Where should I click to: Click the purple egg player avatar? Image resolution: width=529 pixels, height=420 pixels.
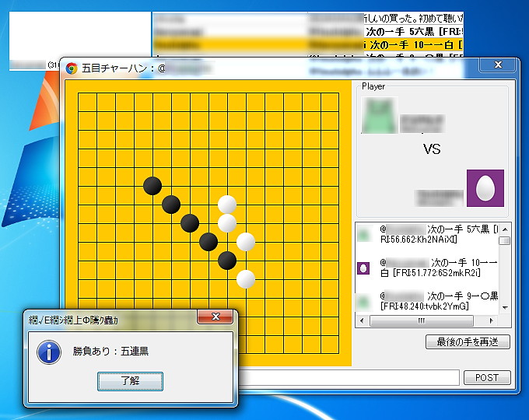coord(485,188)
